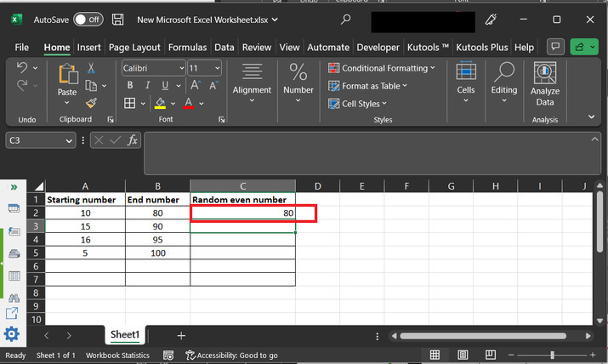Click the Cut scissors icon
The image size is (608, 364).
pos(91,68)
